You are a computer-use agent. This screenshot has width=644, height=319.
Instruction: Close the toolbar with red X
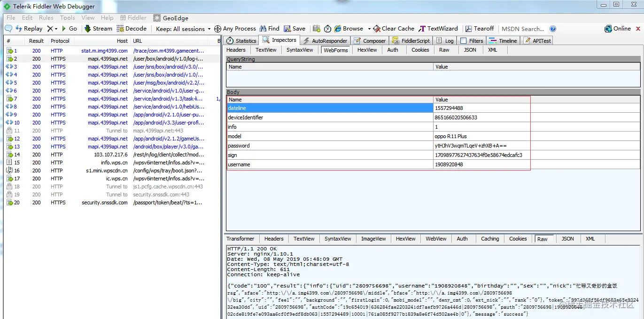[638, 29]
